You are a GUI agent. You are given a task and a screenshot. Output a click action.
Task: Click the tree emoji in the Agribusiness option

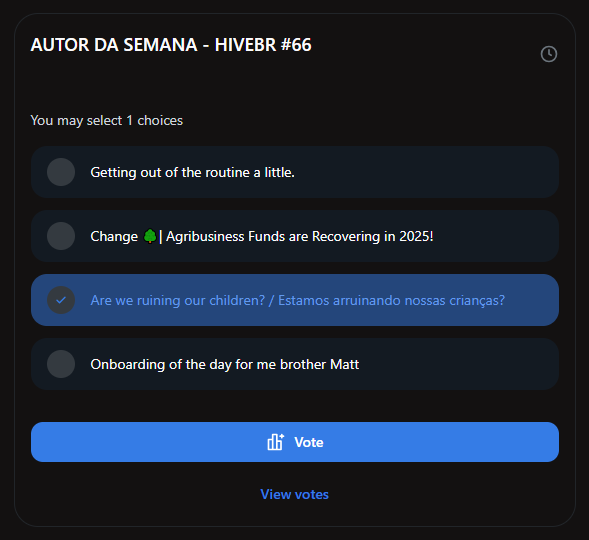150,236
